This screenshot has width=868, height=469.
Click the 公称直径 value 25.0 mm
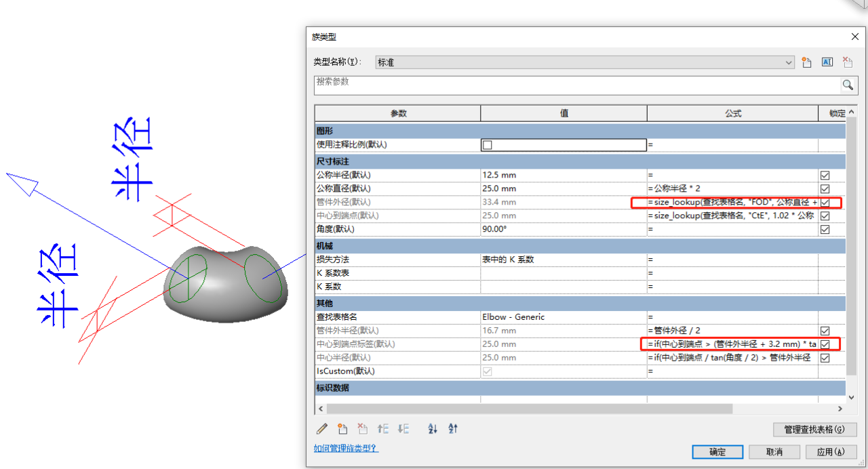tap(564, 188)
